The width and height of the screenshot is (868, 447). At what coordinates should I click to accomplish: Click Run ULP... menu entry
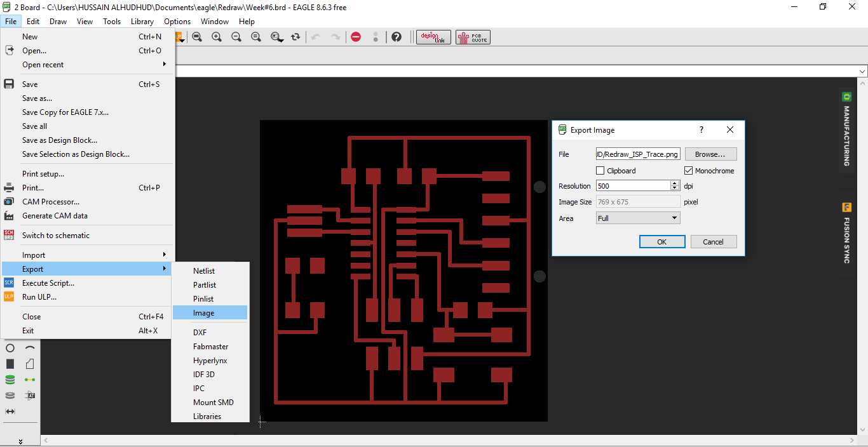pos(88,297)
